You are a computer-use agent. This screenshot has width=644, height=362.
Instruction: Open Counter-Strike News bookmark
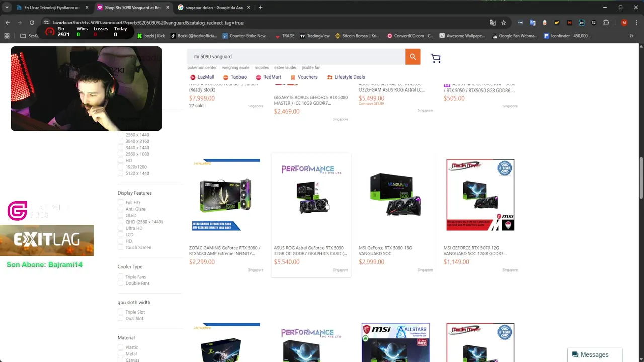point(246,36)
